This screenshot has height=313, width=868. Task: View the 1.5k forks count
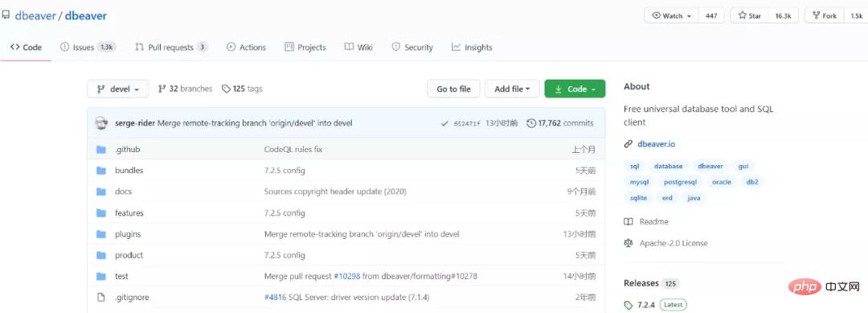[856, 16]
